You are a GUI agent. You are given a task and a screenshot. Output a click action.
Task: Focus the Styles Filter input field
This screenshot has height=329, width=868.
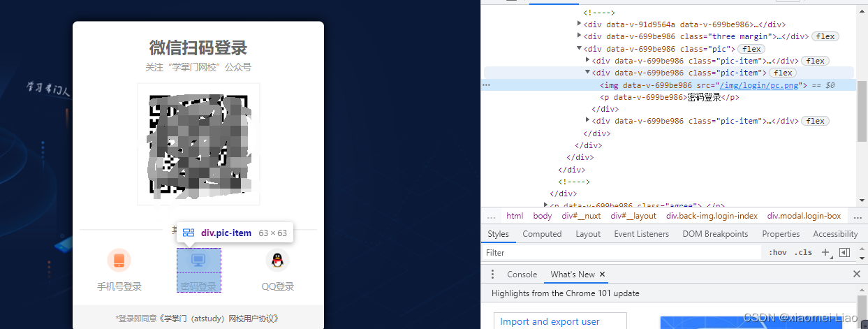[x=621, y=253]
